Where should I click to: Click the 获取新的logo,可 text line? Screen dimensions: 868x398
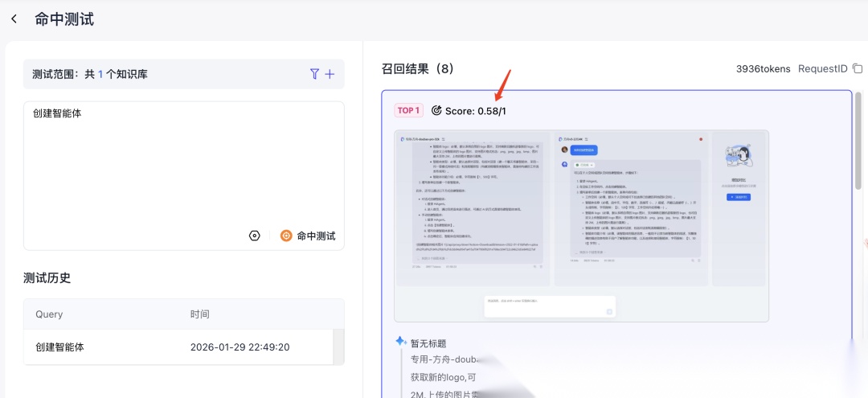[x=443, y=378]
